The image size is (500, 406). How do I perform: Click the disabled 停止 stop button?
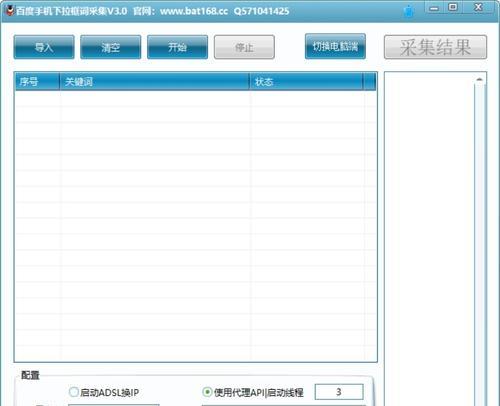point(244,47)
